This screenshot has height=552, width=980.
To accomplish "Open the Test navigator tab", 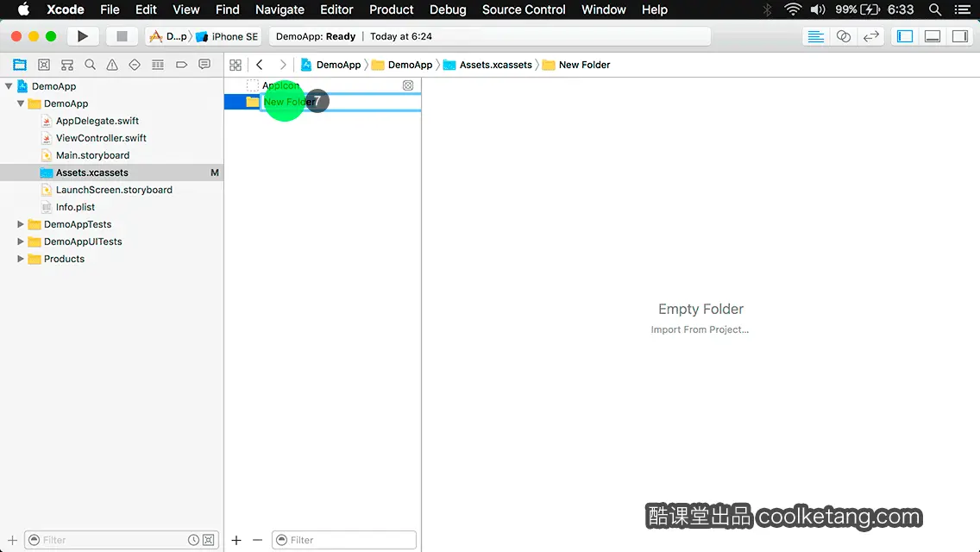I will pyautogui.click(x=135, y=65).
